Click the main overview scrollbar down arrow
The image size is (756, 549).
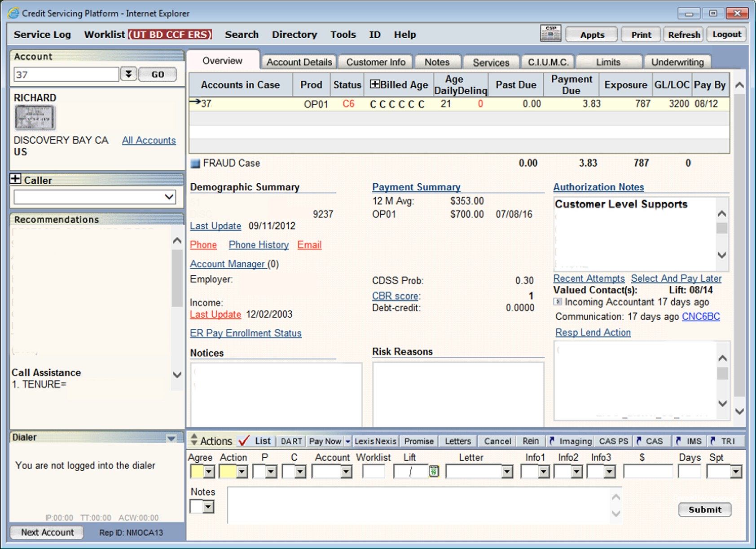point(739,411)
